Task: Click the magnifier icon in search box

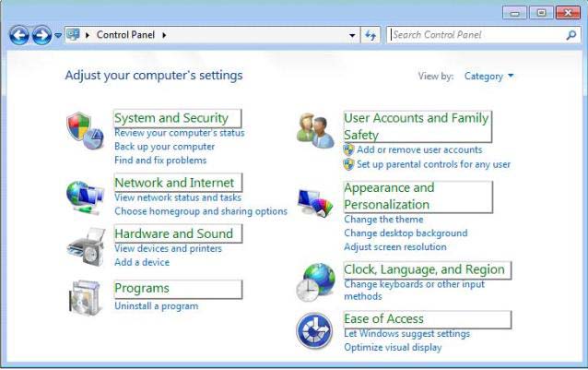Action: click(571, 35)
